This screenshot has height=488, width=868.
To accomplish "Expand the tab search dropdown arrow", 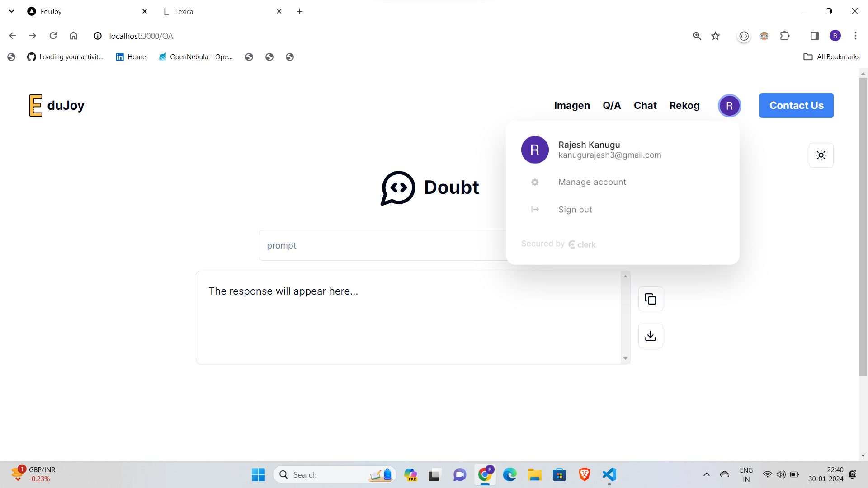I will coord(11,11).
